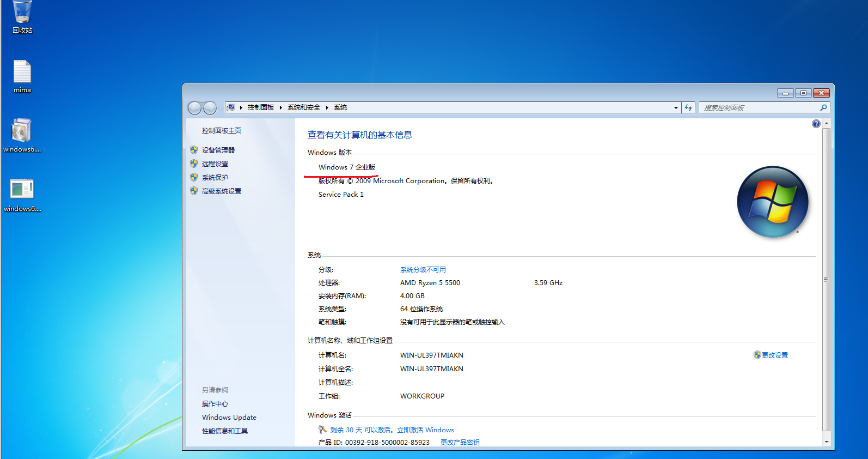Click the scrollbar down arrow
Image resolution: width=868 pixels, height=459 pixels.
(x=826, y=442)
